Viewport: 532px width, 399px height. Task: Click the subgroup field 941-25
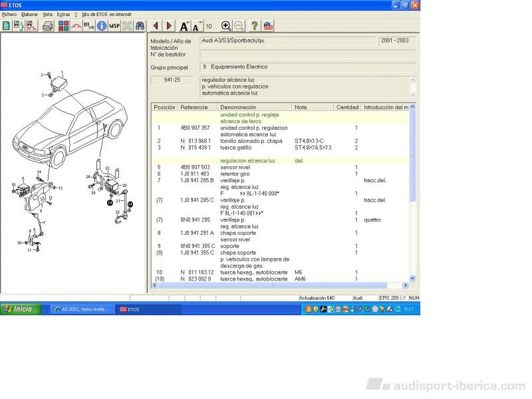tap(172, 80)
